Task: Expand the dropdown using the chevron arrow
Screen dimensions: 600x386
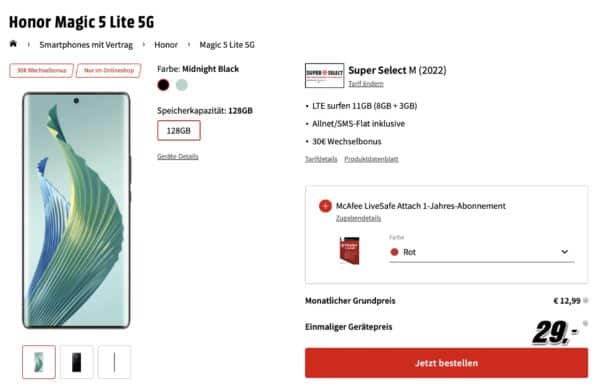Action: pos(564,252)
